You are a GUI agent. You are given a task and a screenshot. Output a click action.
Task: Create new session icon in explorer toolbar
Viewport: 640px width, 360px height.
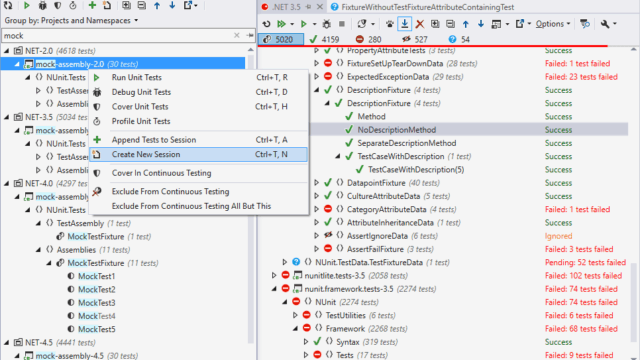pos(107,5)
